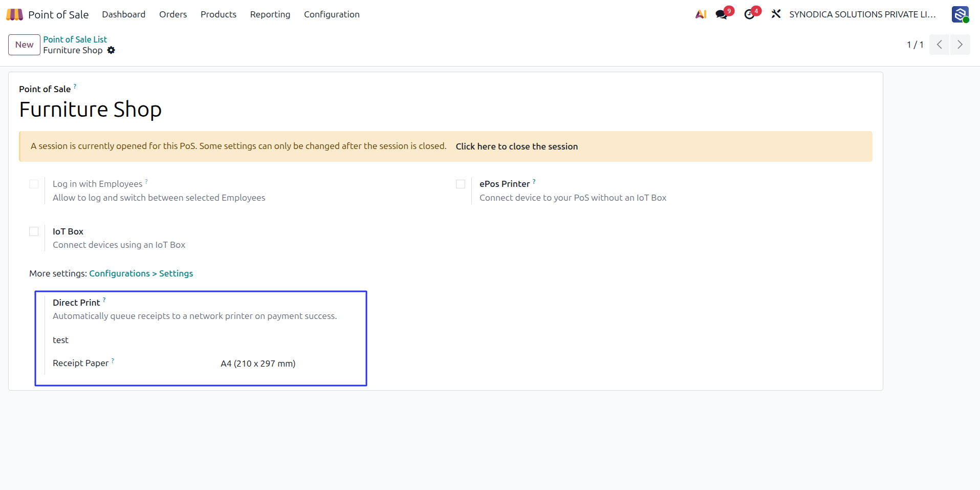980x490 pixels.
Task: Click here to close the session link
Action: click(x=517, y=146)
